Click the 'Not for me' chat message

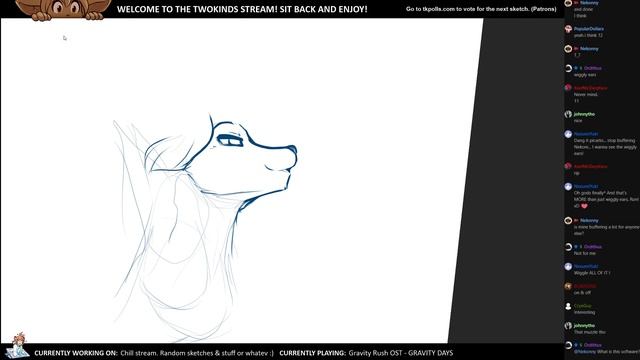(584, 253)
